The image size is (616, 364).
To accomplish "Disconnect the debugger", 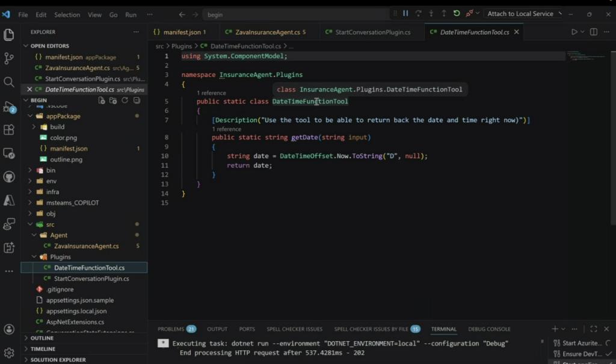I will pos(469,13).
